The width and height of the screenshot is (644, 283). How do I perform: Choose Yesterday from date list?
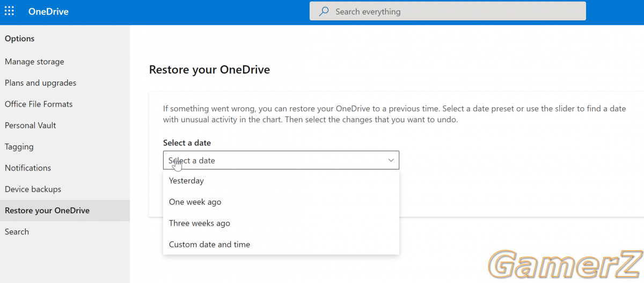click(281, 181)
